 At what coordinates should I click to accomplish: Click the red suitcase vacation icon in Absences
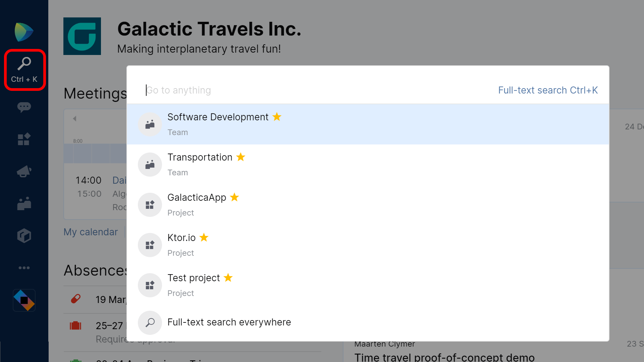(75, 325)
